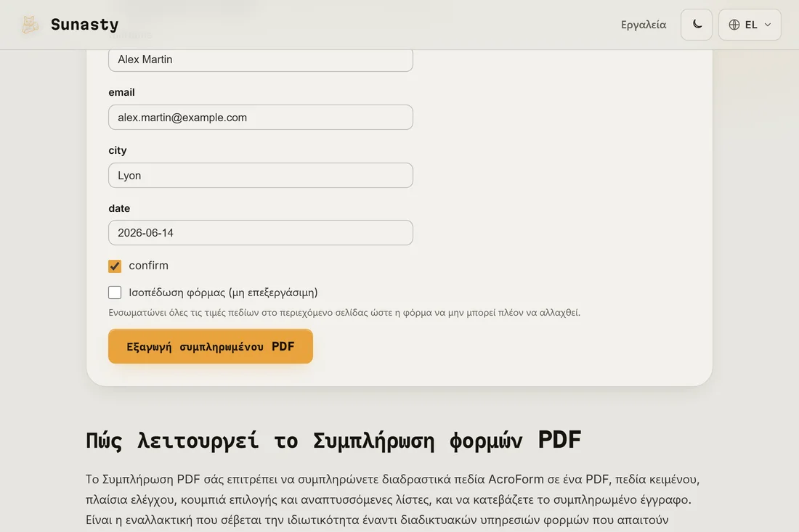Click the Sunasty cat logo icon
The image size is (799, 532).
30,25
